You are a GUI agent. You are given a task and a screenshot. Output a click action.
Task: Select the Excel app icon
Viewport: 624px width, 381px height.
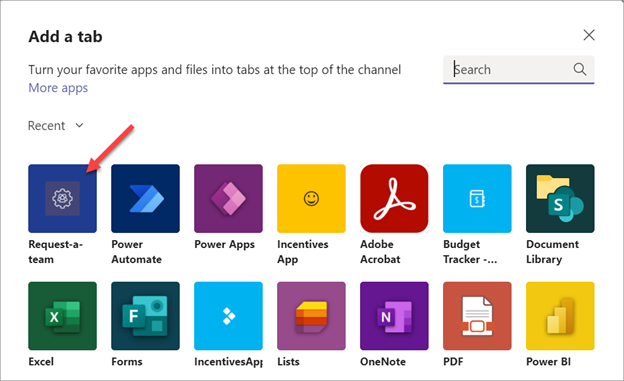click(62, 316)
